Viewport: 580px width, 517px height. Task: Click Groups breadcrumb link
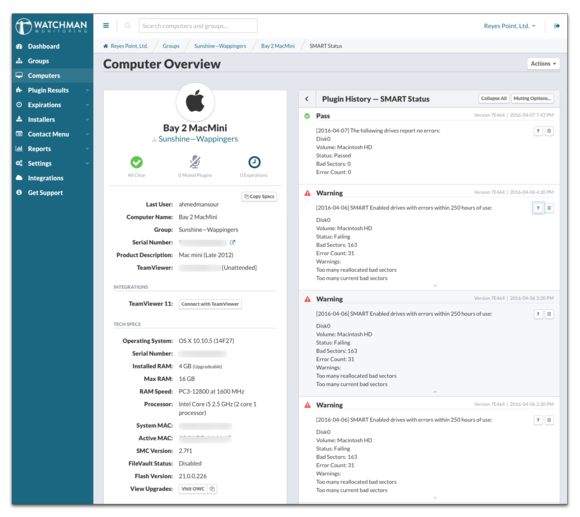(171, 46)
